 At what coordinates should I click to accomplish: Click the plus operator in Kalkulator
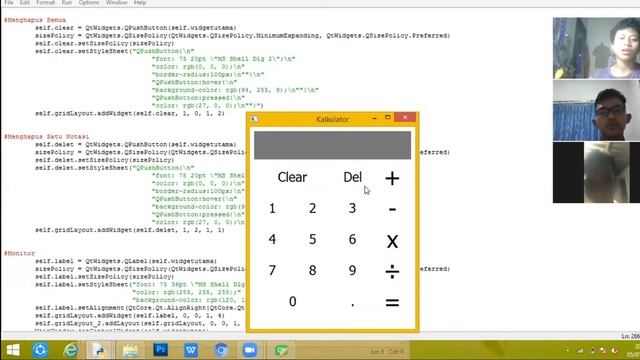[x=392, y=178]
